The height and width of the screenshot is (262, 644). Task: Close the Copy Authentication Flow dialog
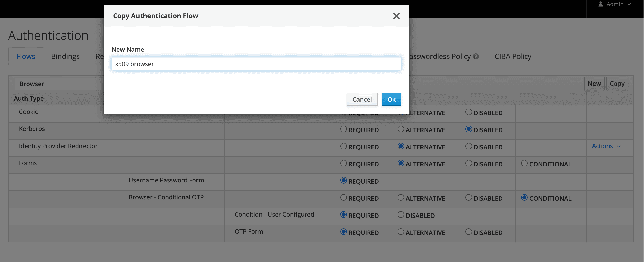coord(396,16)
